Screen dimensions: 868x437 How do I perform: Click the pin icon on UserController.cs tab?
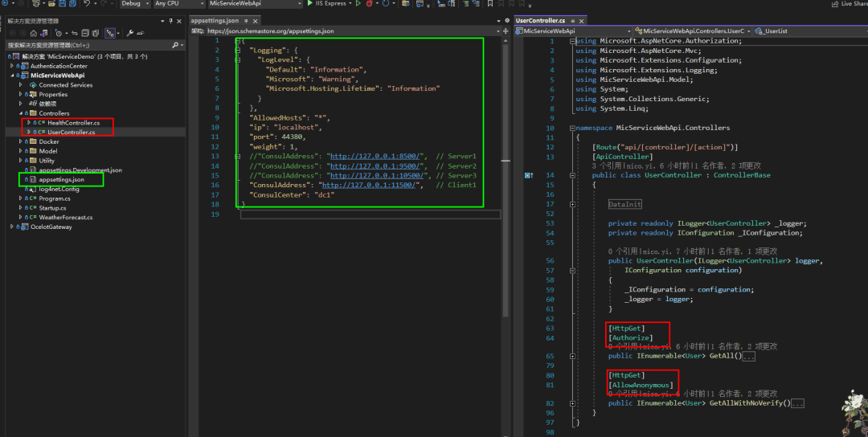(x=573, y=21)
